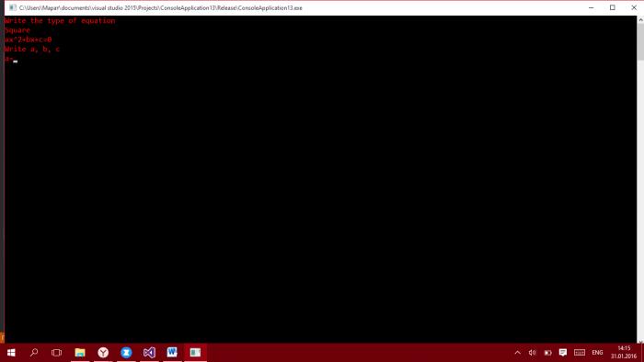Toggle the touch keyboard tray icon
Image resolution: width=644 pixels, height=362 pixels.
(x=580, y=353)
